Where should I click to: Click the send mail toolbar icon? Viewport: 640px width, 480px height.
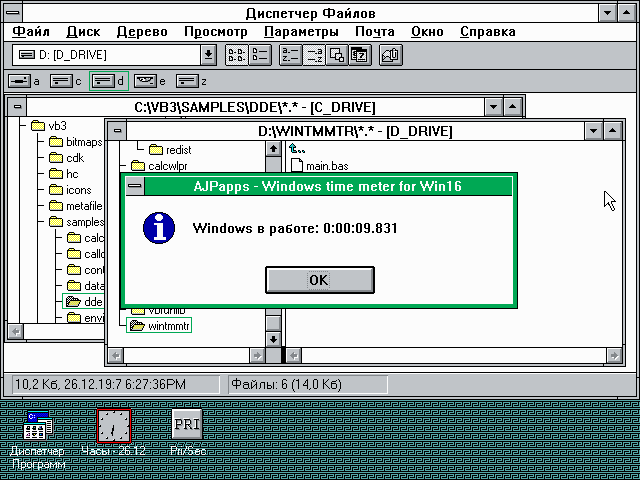[391, 55]
